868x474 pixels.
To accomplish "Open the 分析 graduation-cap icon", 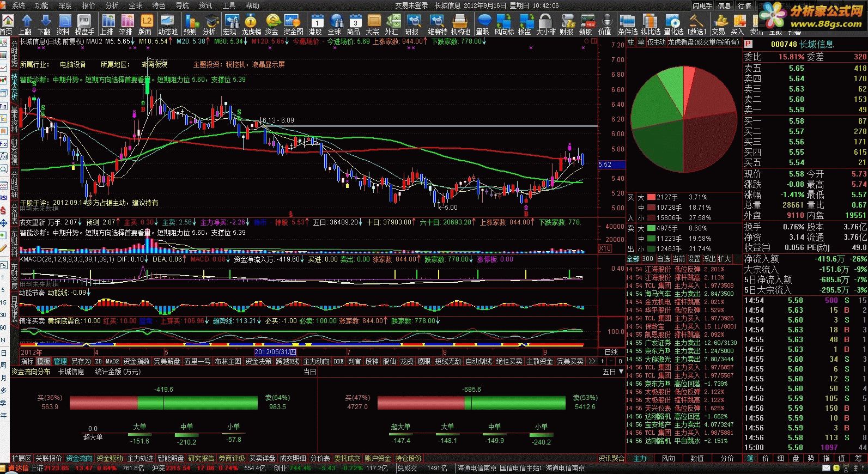I will [x=210, y=25].
